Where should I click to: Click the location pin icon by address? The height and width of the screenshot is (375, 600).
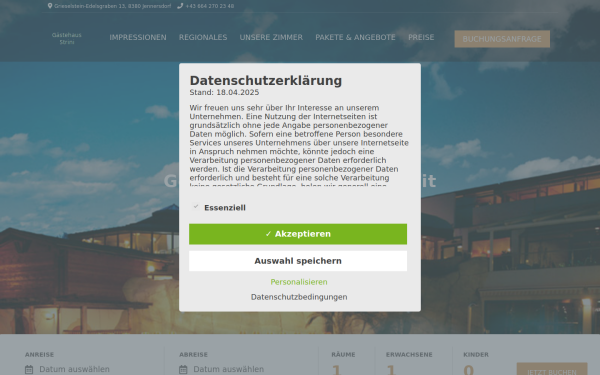(x=50, y=6)
